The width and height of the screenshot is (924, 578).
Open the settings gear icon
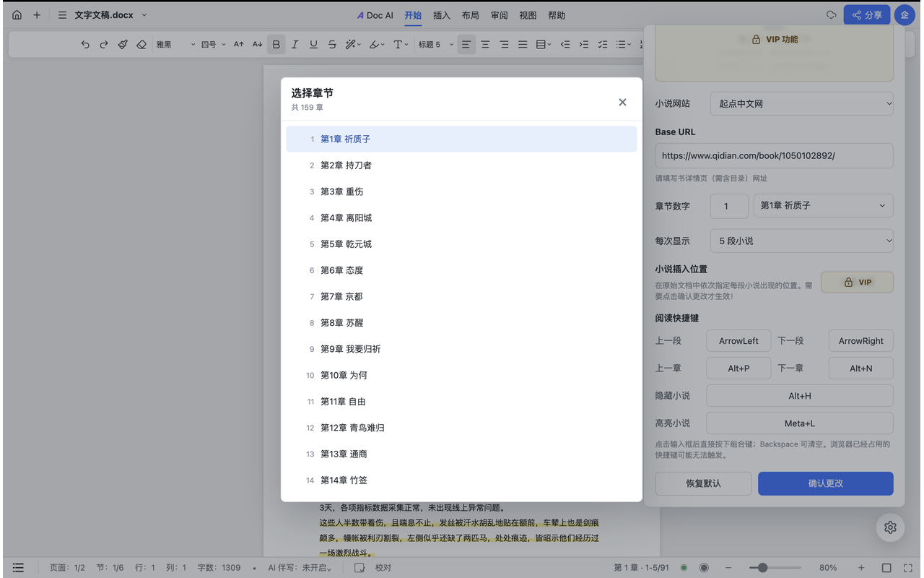(x=890, y=527)
